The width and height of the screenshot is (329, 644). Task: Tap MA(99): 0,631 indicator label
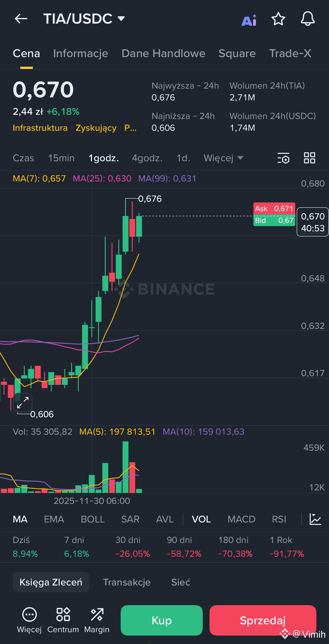[x=167, y=178]
